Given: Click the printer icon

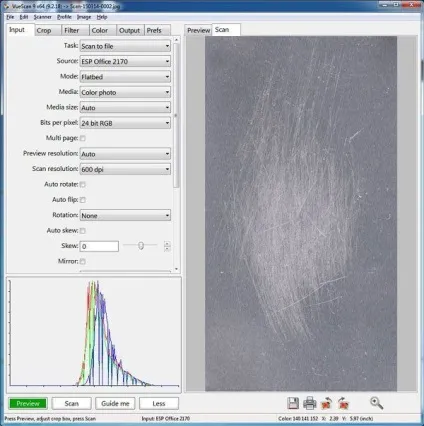Looking at the screenshot, I should 309,403.
